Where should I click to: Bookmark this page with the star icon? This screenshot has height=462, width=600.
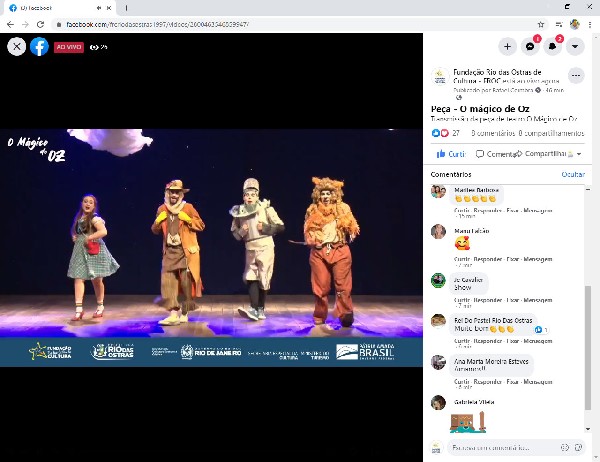(541, 23)
